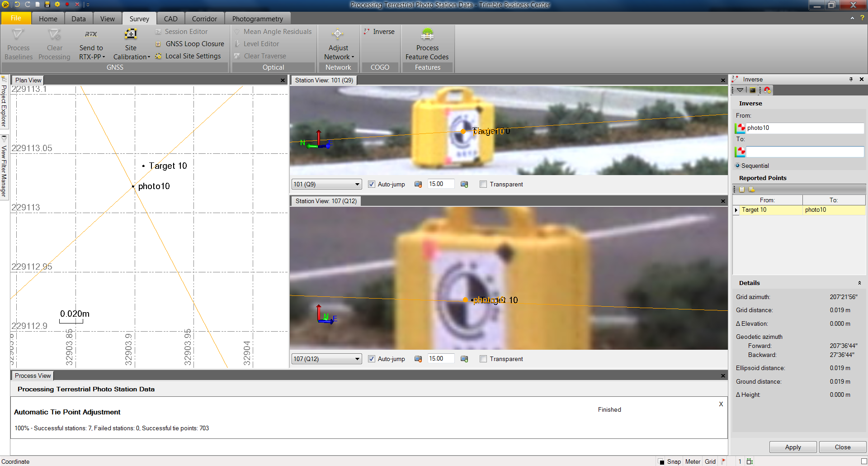Viewport: 868px width, 466px height.
Task: Click the To point input field
Action: 804,152
